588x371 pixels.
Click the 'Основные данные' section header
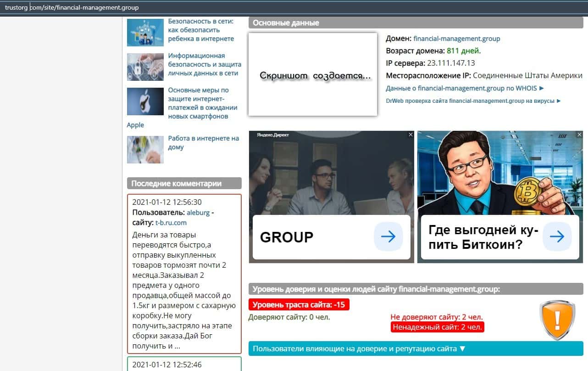pos(416,23)
